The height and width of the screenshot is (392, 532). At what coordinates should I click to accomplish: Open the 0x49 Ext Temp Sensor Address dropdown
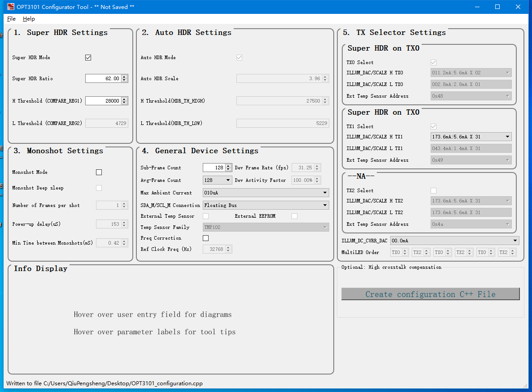tap(471, 160)
